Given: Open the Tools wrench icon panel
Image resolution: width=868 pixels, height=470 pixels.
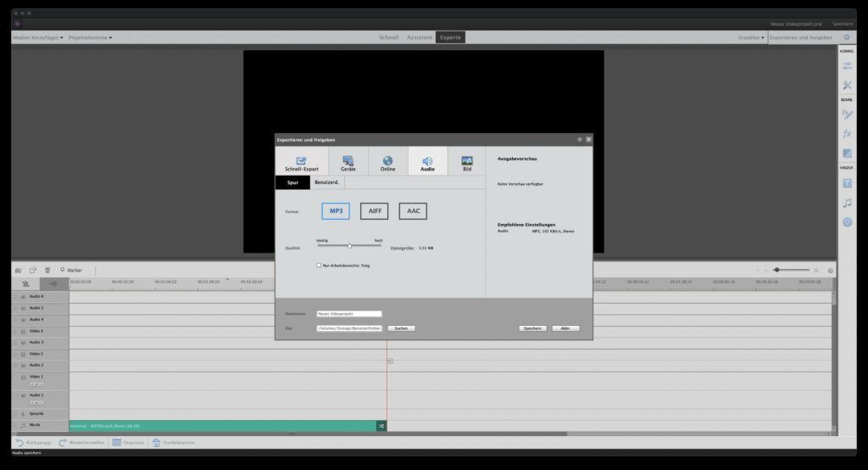Looking at the screenshot, I should click(x=847, y=86).
